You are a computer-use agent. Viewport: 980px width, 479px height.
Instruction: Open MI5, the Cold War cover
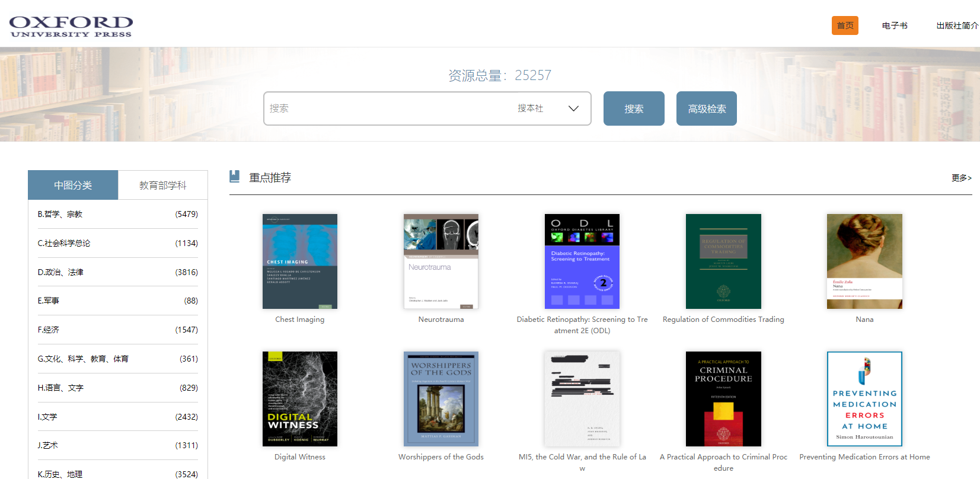582,399
